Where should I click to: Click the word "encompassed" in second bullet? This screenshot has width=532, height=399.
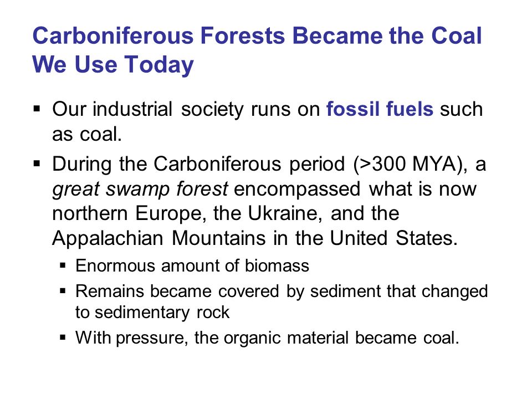(x=297, y=189)
